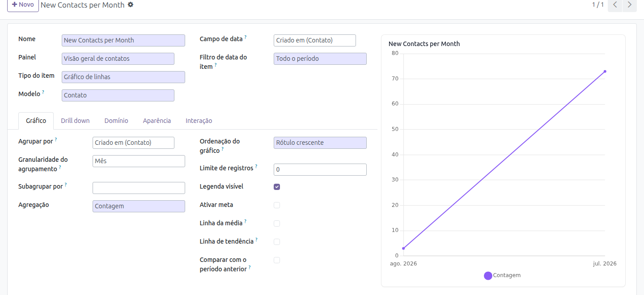Image resolution: width=644 pixels, height=295 pixels.
Task: Open the Granularidade do agrupamento dropdown
Action: coord(139,161)
